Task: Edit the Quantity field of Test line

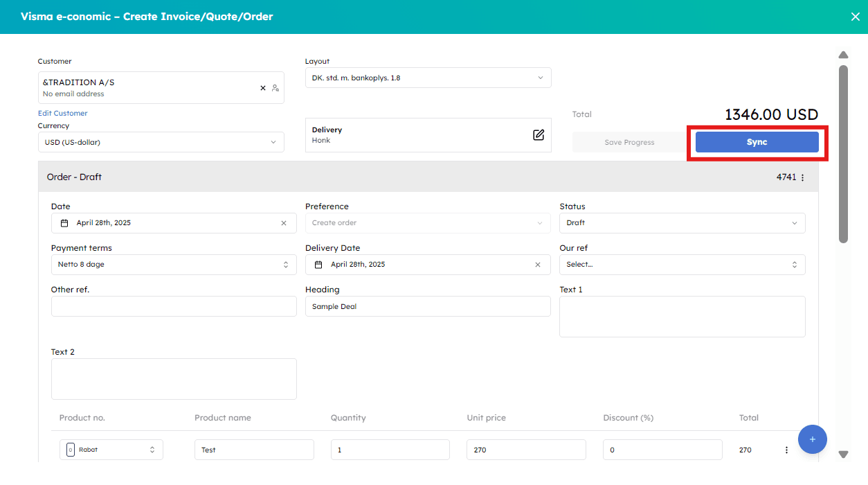Action: [390, 450]
